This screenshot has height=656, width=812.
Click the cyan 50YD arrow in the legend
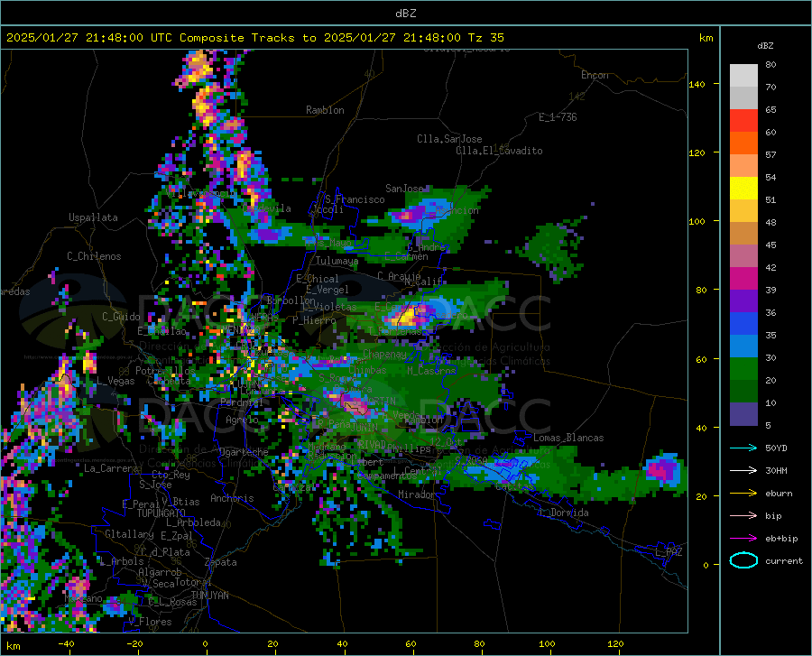(743, 448)
